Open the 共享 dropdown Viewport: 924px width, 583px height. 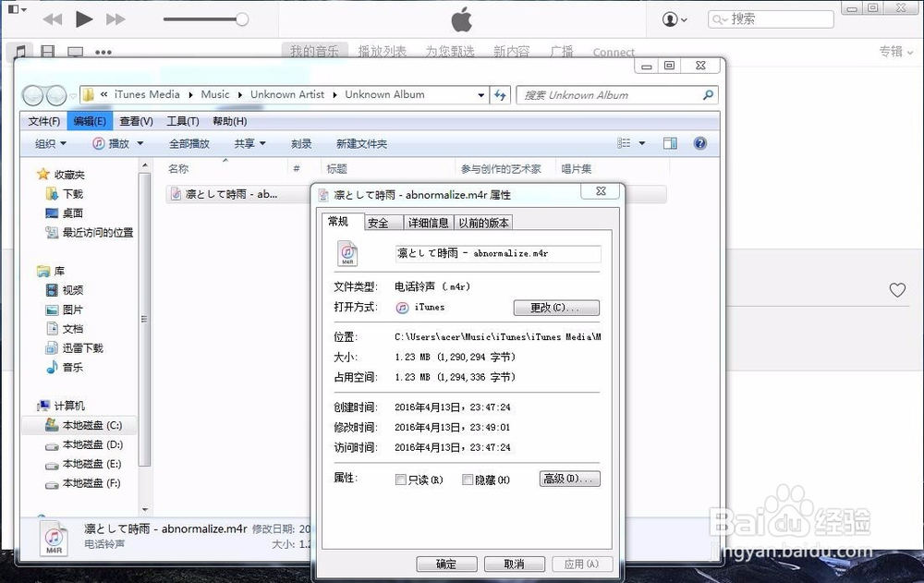pyautogui.click(x=249, y=144)
